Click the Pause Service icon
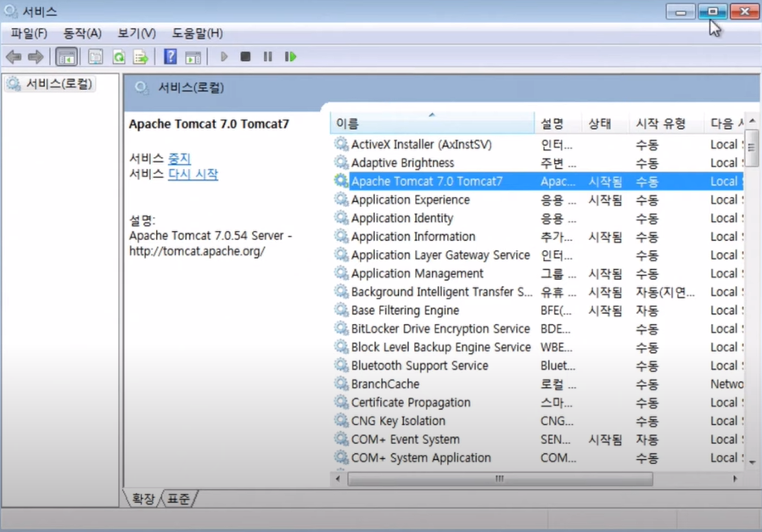Image resolution: width=762 pixels, height=532 pixels. 268,57
